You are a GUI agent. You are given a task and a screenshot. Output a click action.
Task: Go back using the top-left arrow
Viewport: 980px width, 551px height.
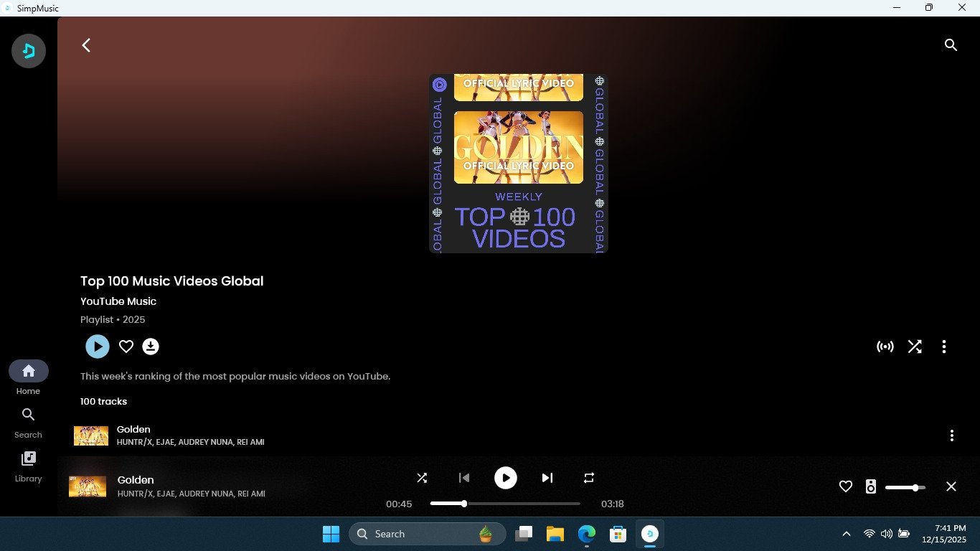click(x=86, y=45)
